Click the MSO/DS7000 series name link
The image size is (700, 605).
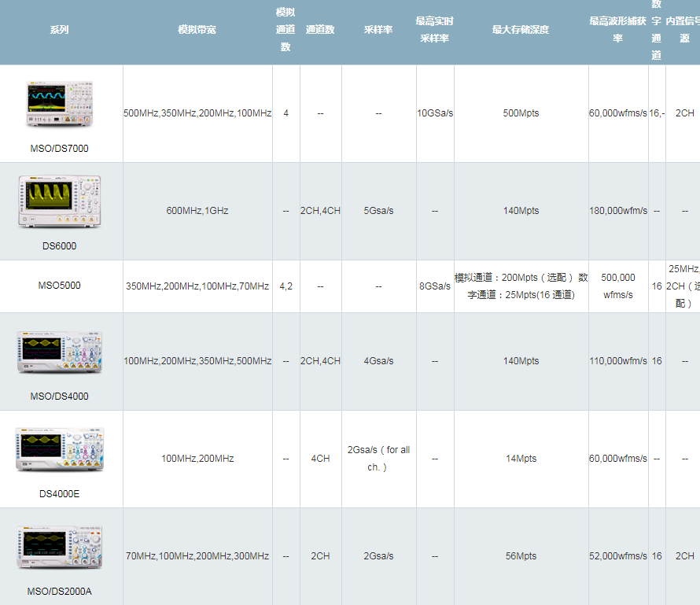[x=59, y=148]
